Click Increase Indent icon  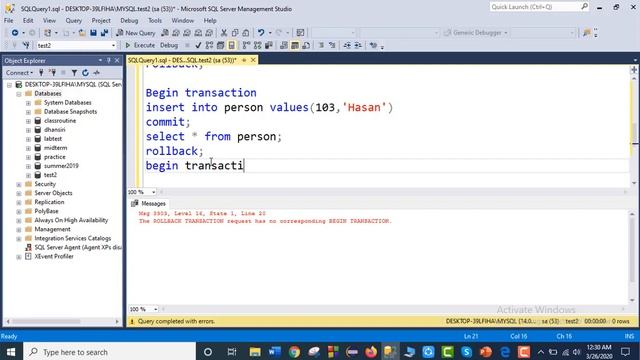pyautogui.click(x=358, y=45)
